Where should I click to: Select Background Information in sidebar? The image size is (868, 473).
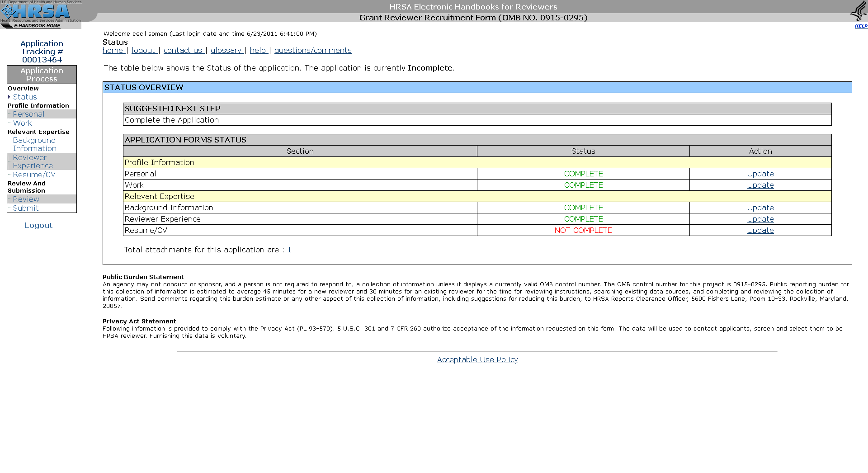tap(34, 144)
